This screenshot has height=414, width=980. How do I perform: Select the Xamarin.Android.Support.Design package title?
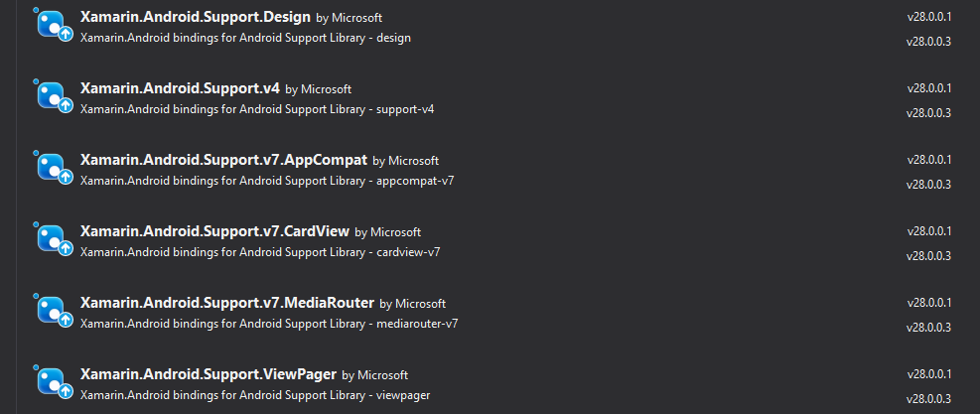tap(195, 17)
